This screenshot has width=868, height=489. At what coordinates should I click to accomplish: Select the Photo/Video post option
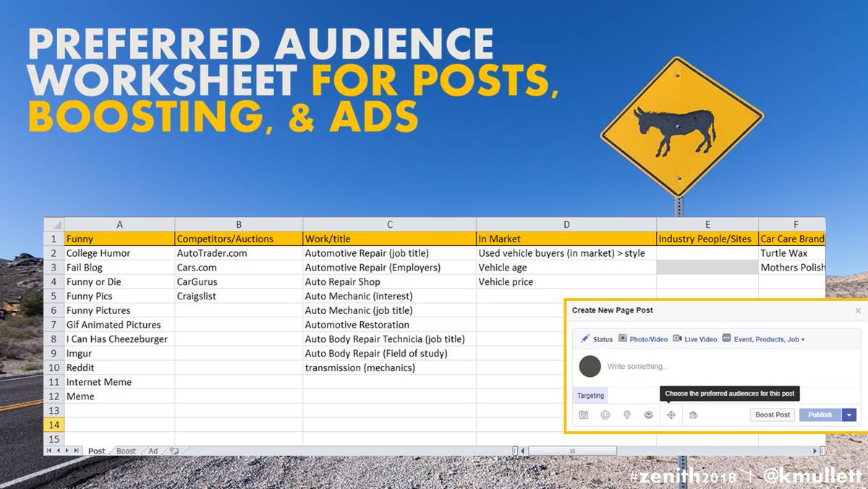point(643,339)
